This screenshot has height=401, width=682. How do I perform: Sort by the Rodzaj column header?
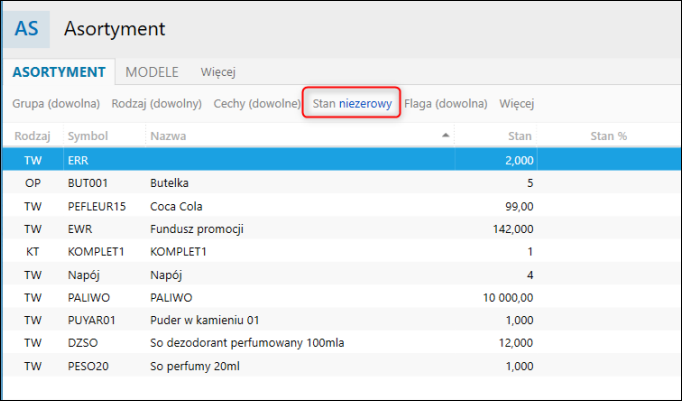(x=32, y=136)
